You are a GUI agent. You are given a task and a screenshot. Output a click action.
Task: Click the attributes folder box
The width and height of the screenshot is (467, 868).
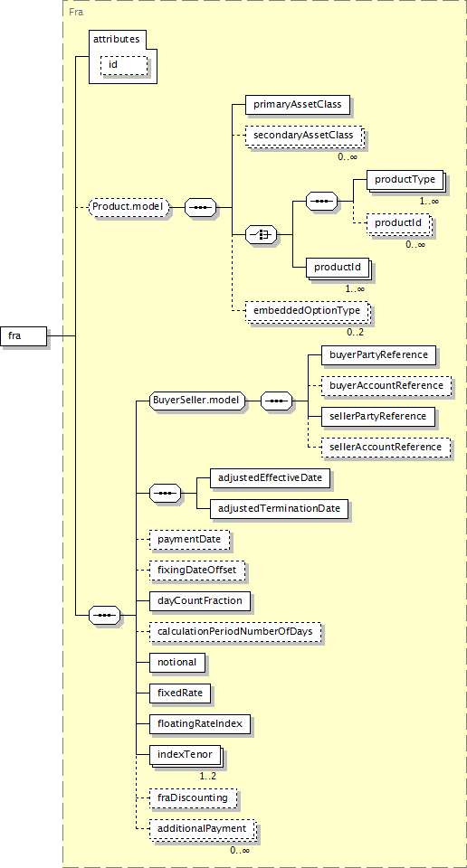coord(123,57)
